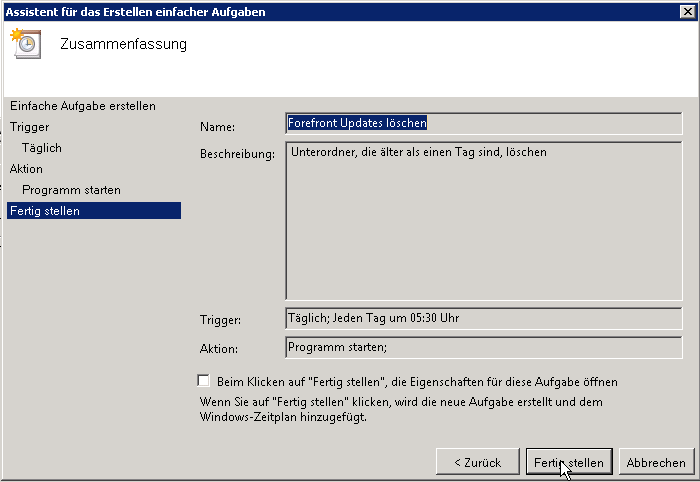700x482 pixels.
Task: Enable opening properties after Fertig stellen
Action: [x=204, y=381]
